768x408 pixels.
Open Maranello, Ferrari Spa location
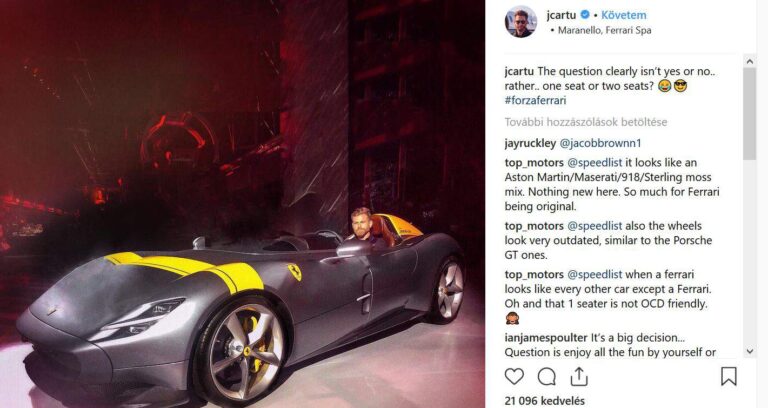(x=604, y=30)
